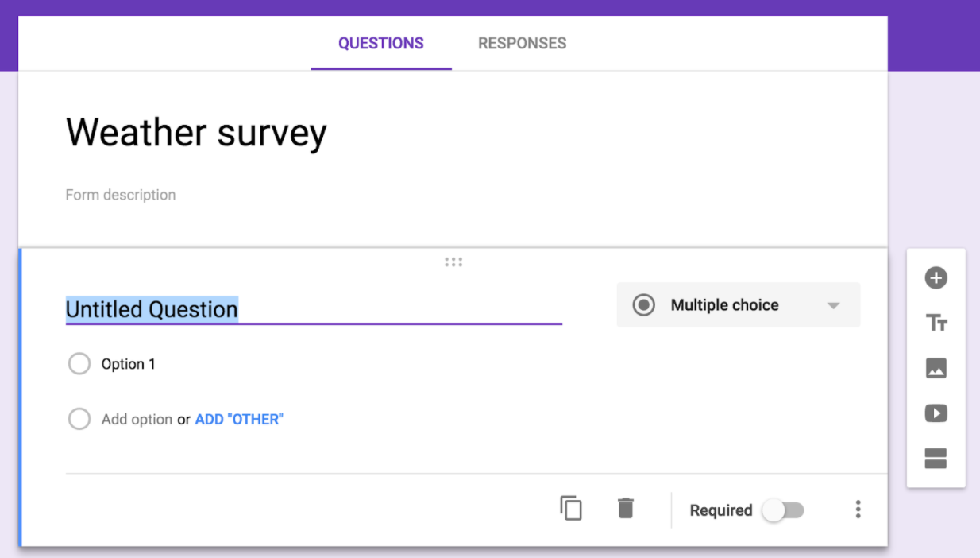
Task: Click the radio button beside Add option
Action: pyautogui.click(x=79, y=419)
